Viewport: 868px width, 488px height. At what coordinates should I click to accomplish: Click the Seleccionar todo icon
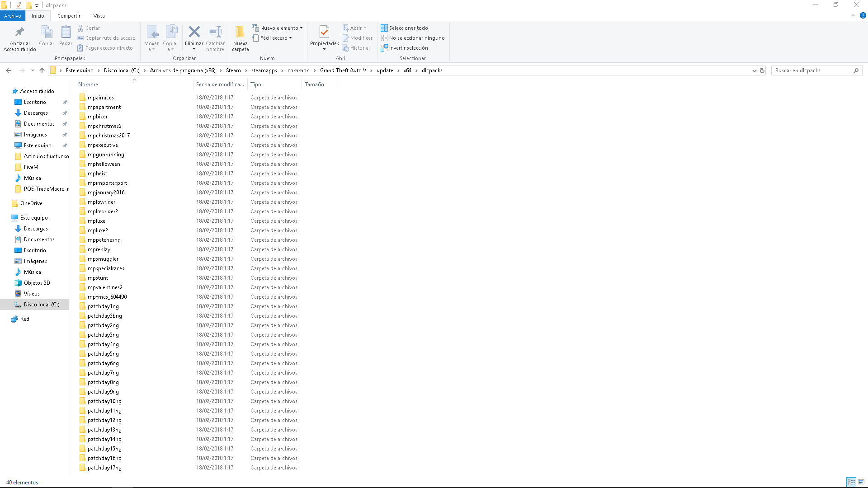pyautogui.click(x=384, y=28)
